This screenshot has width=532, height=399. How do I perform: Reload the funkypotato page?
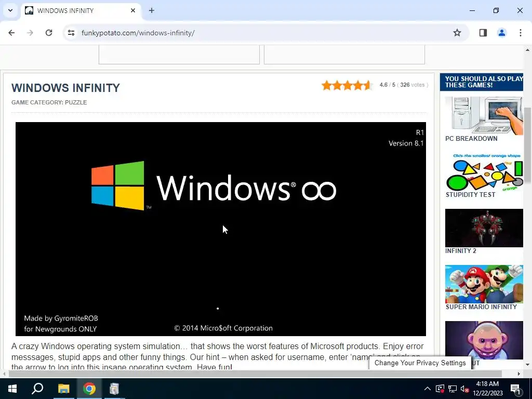click(49, 33)
